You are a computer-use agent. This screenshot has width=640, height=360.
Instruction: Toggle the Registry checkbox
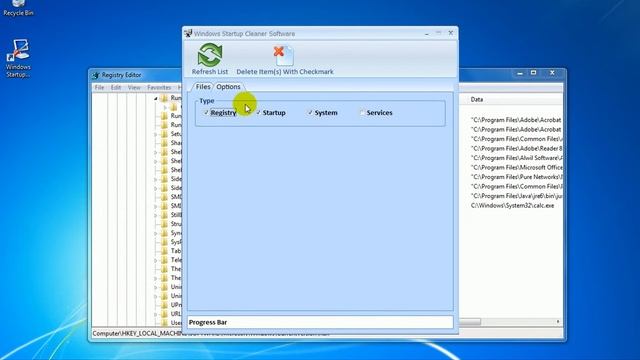206,112
